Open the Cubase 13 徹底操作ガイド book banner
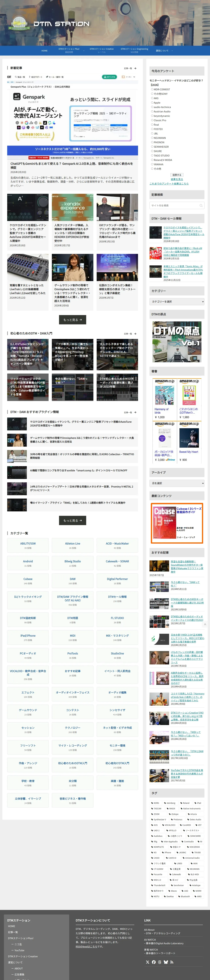Viewport: 210px width, 980px height. coord(177,523)
